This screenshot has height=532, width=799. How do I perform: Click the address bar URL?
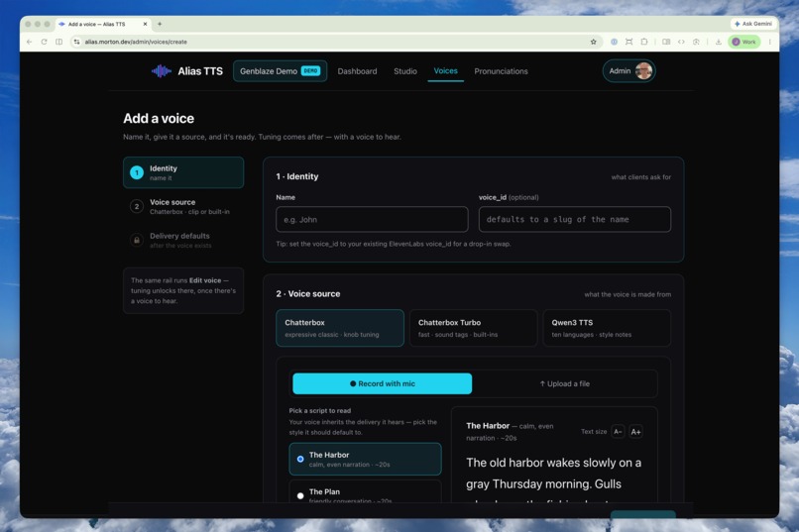[136, 42]
